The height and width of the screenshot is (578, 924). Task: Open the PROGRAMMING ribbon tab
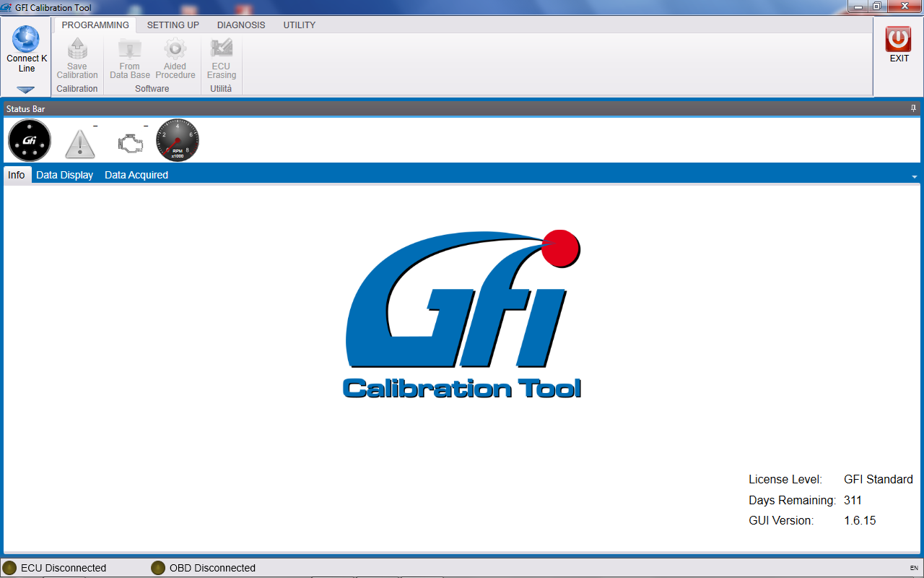coord(95,25)
